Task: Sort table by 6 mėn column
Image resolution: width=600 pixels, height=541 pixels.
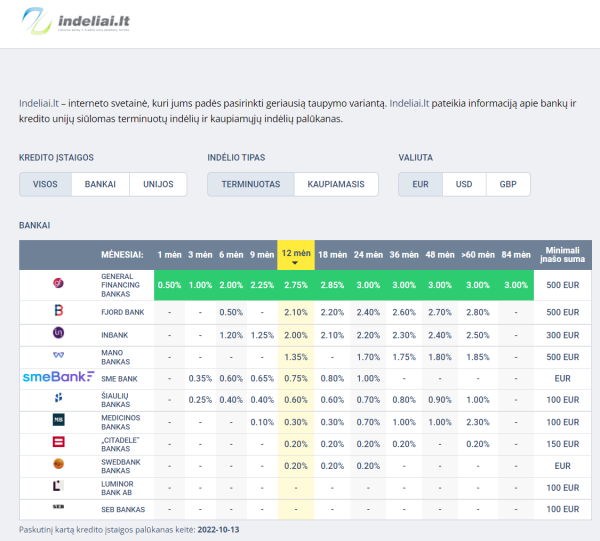Action: [x=231, y=255]
